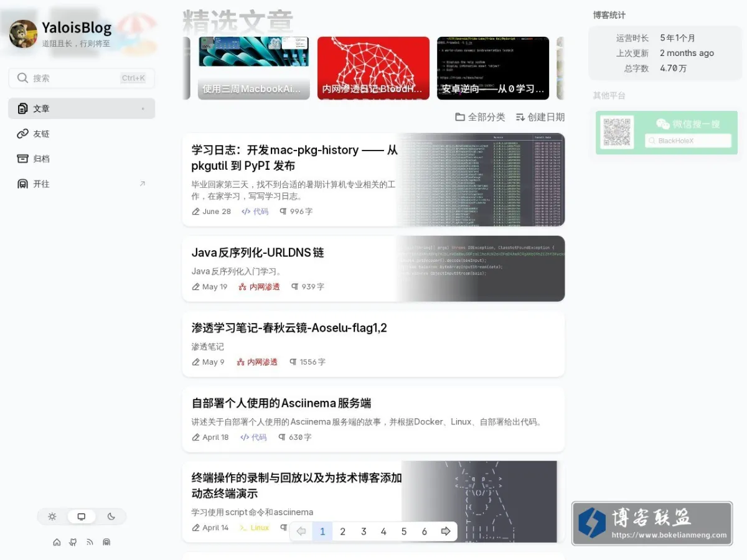
Task: Open the home icon in sidebar footer
Action: point(57,543)
